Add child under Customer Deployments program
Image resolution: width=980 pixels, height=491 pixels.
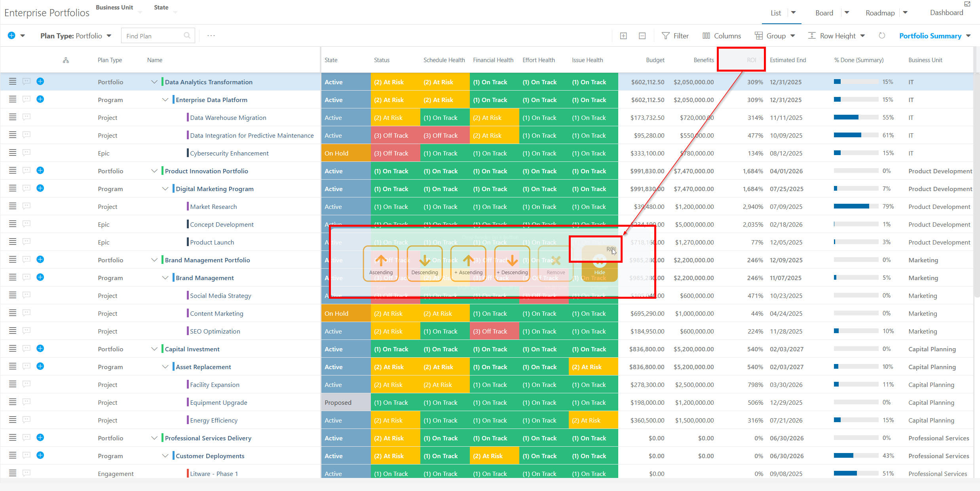[40, 455]
